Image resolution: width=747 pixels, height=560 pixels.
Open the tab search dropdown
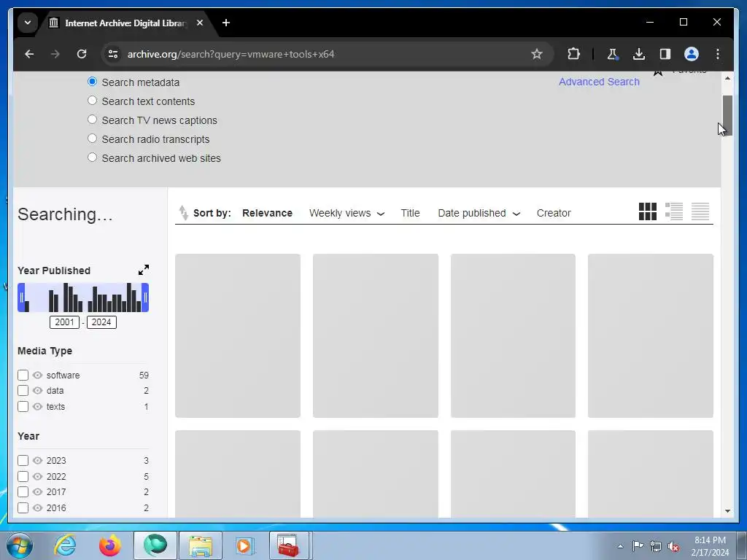(x=28, y=23)
